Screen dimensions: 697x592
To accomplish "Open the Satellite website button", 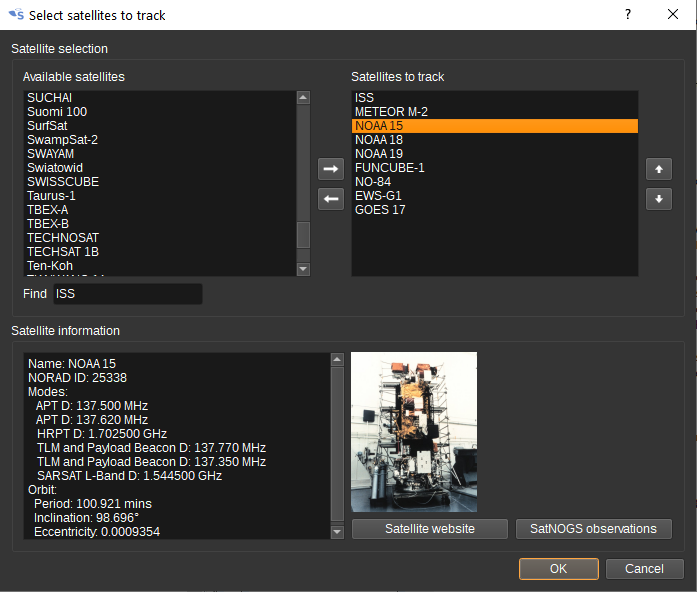I will coord(429,529).
